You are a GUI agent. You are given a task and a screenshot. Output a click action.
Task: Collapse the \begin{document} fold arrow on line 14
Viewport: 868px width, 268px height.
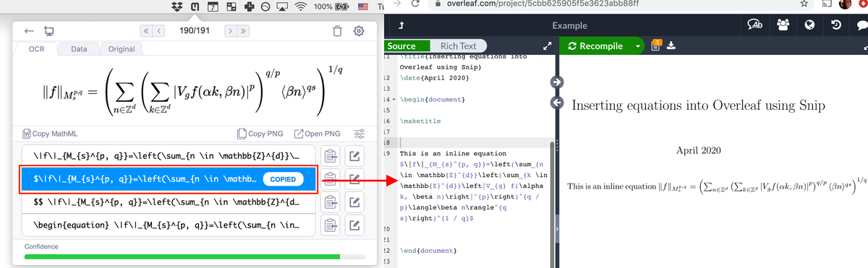coord(395,99)
